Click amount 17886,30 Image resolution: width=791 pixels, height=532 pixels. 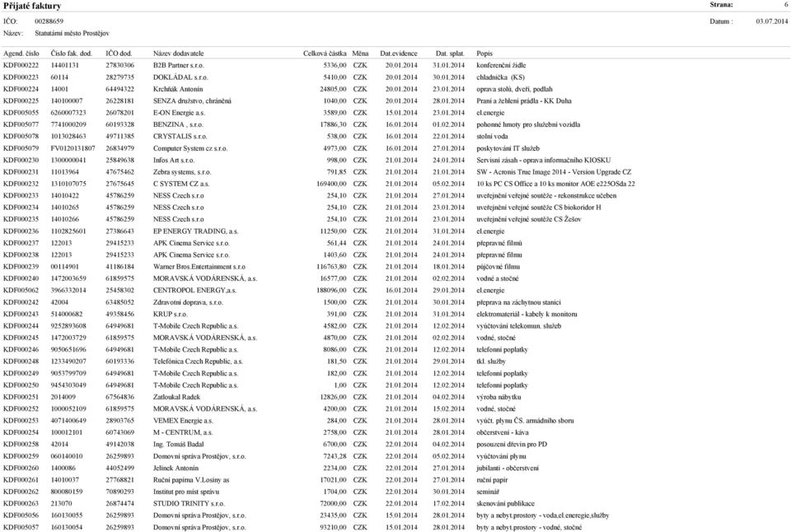(333, 124)
